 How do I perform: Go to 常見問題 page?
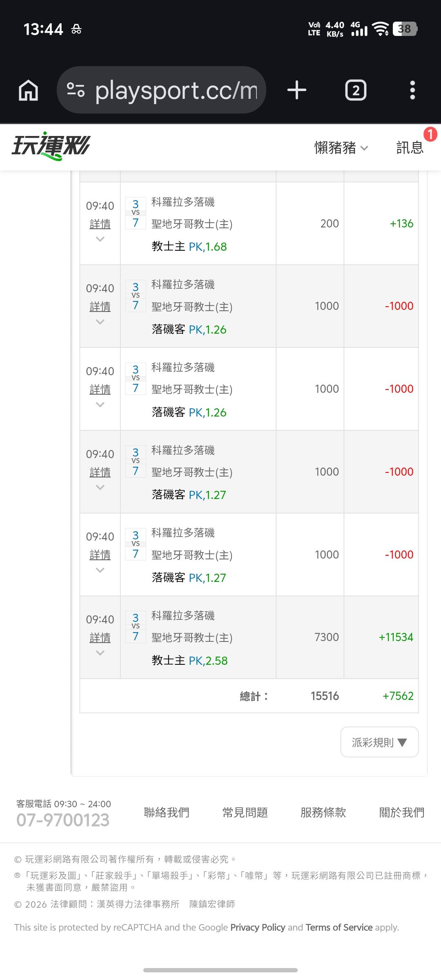pyautogui.click(x=245, y=813)
